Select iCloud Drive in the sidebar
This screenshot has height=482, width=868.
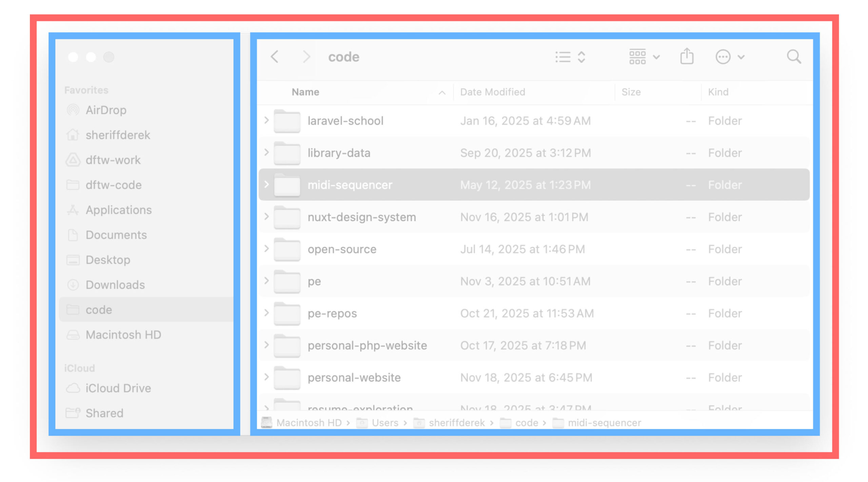pyautogui.click(x=118, y=388)
